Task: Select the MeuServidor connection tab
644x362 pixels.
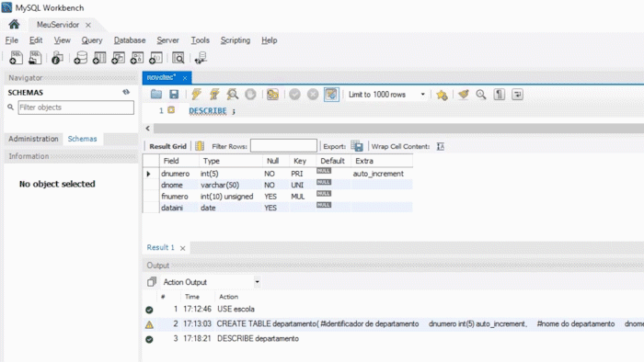Action: [x=58, y=25]
